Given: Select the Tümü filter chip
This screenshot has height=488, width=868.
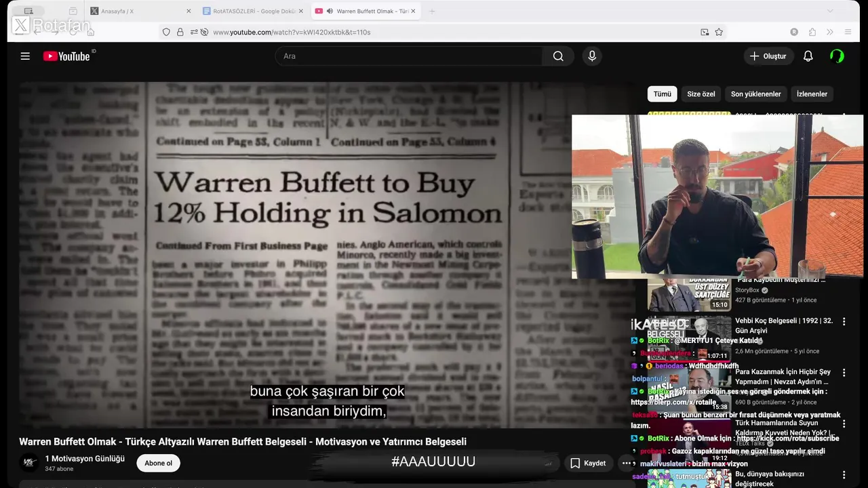Looking at the screenshot, I should click(x=662, y=94).
